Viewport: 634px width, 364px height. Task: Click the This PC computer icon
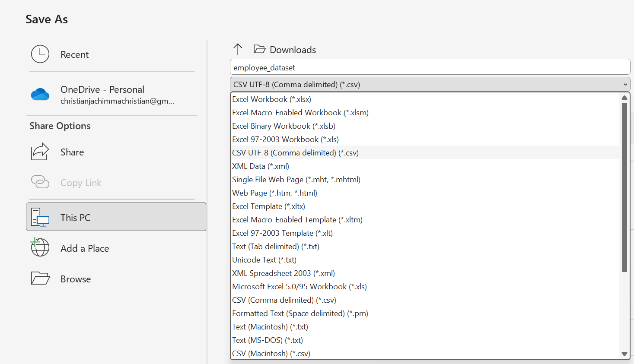coord(40,217)
